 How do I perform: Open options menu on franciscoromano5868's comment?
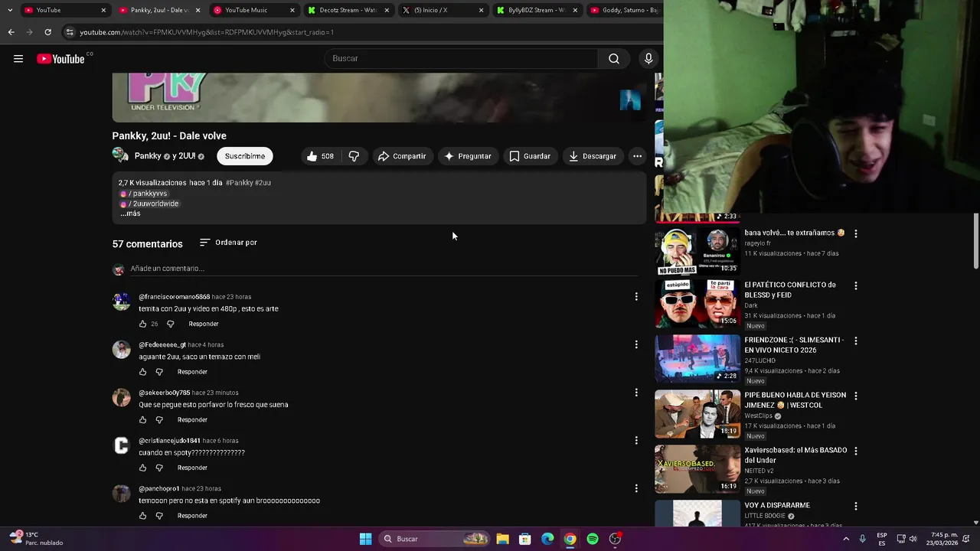pyautogui.click(x=635, y=297)
